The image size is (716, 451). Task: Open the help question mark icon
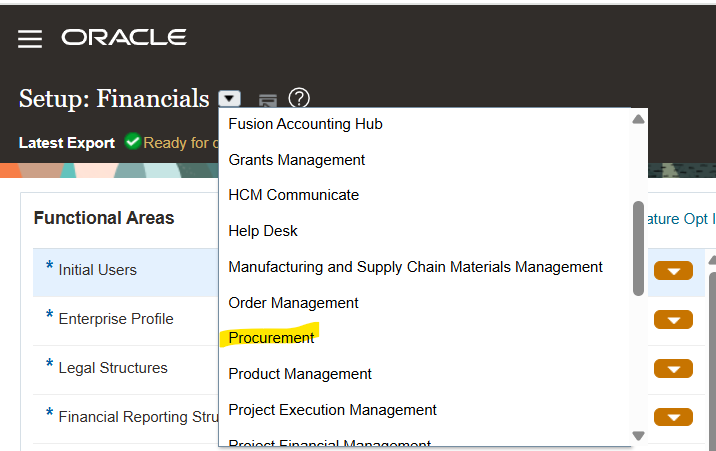coord(299,98)
